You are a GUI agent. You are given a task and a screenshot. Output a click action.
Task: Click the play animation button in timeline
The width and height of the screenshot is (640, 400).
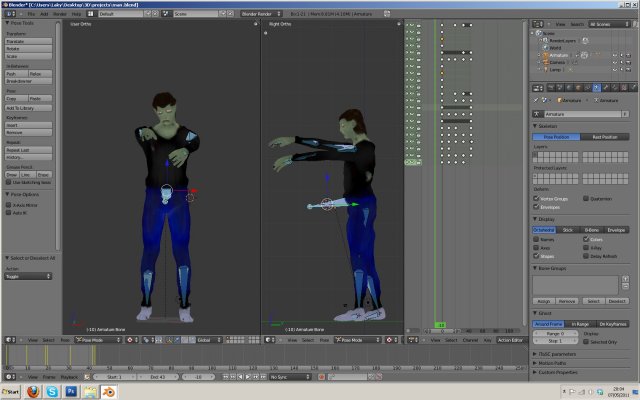click(x=248, y=377)
